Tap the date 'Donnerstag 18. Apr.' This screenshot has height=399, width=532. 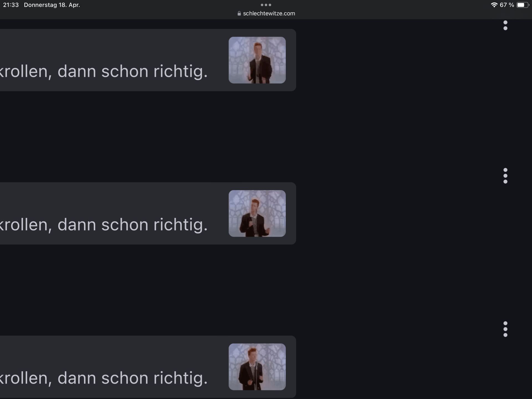(52, 5)
